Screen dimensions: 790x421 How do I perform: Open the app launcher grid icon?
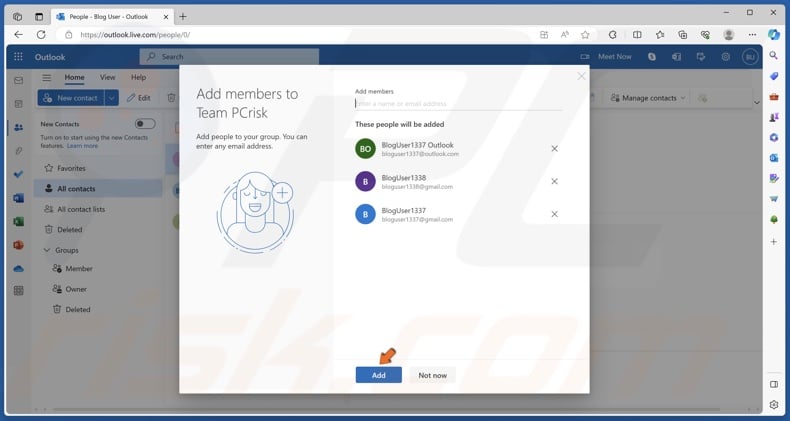[x=18, y=57]
